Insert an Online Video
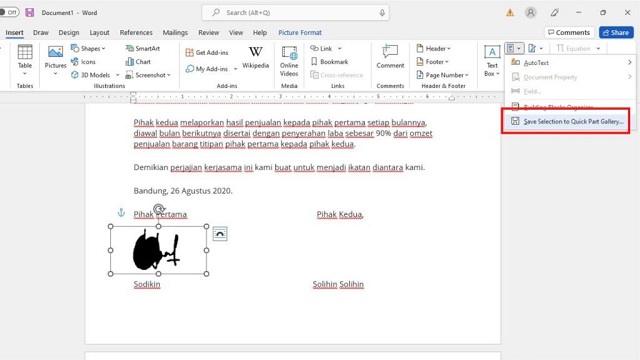 [x=289, y=61]
